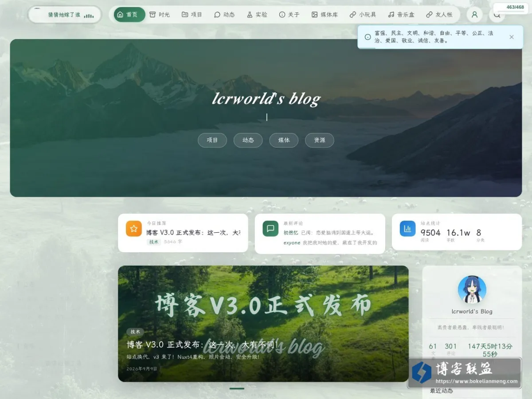Click the lcrworld's Blog name in sidebar
Screen dimensions: 532x399
(472, 311)
